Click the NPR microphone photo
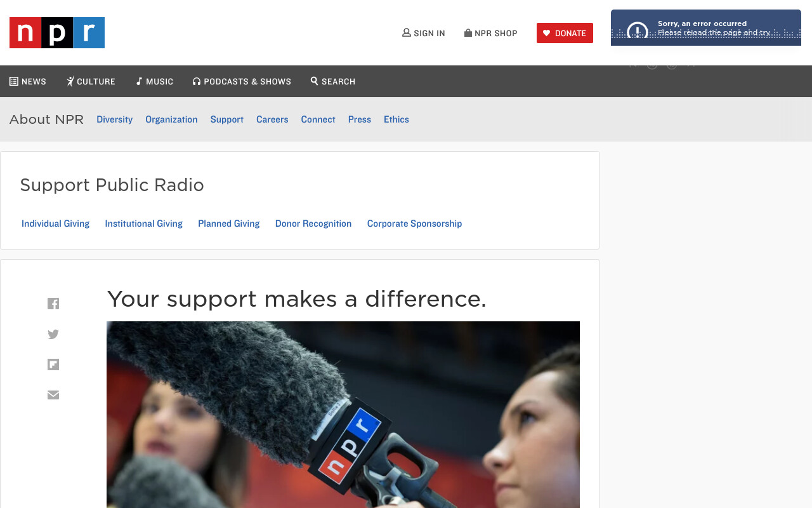 tap(343, 415)
